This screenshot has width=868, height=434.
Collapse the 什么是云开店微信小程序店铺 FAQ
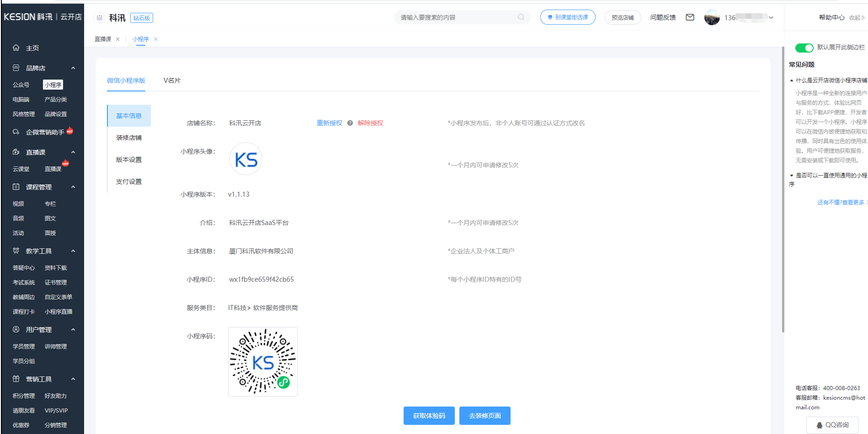[x=792, y=80]
